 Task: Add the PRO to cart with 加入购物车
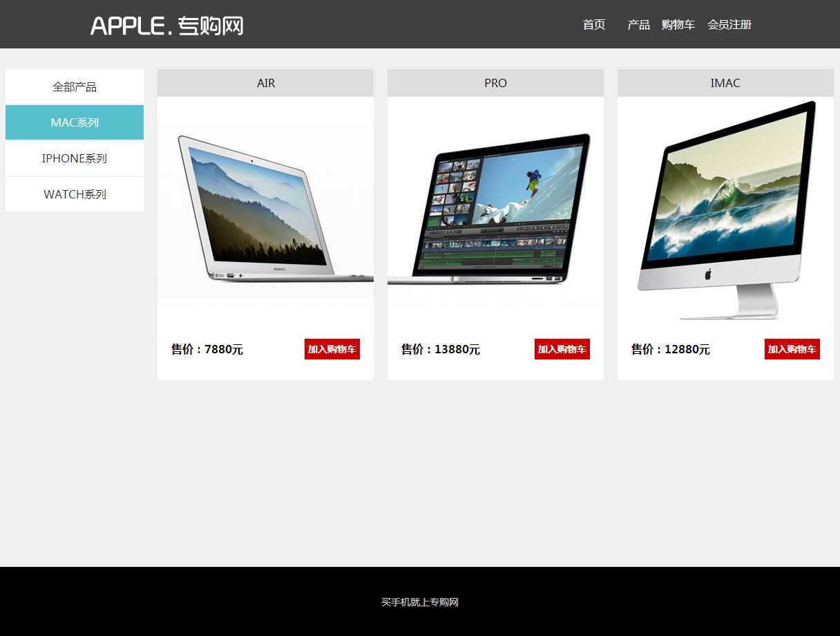(562, 349)
